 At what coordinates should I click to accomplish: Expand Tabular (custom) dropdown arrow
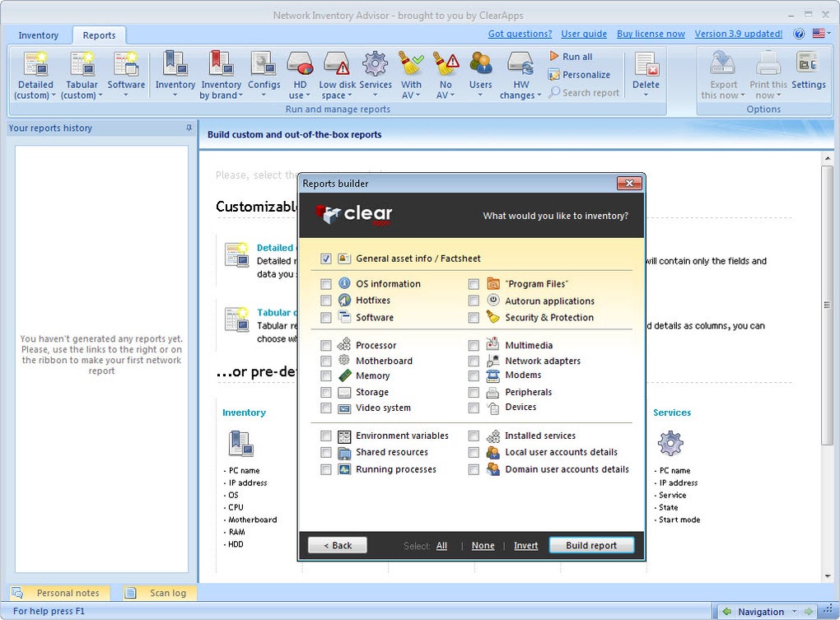pyautogui.click(x=100, y=96)
